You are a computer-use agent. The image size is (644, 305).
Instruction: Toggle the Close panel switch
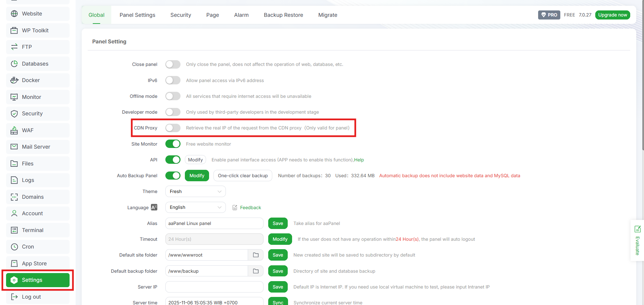tap(173, 64)
